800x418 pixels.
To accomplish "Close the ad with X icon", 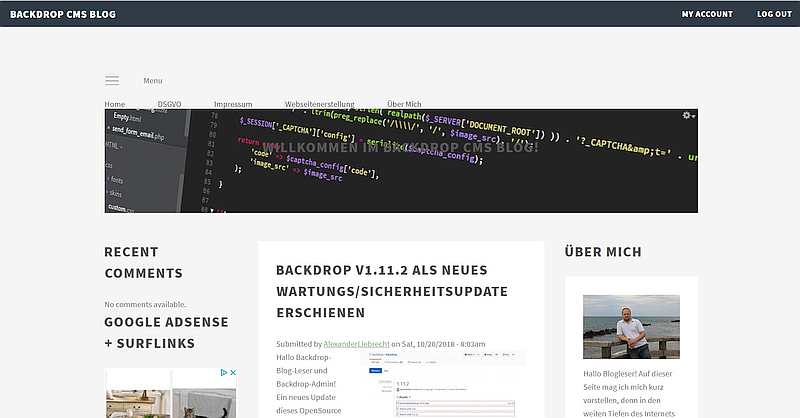I will click(x=233, y=373).
